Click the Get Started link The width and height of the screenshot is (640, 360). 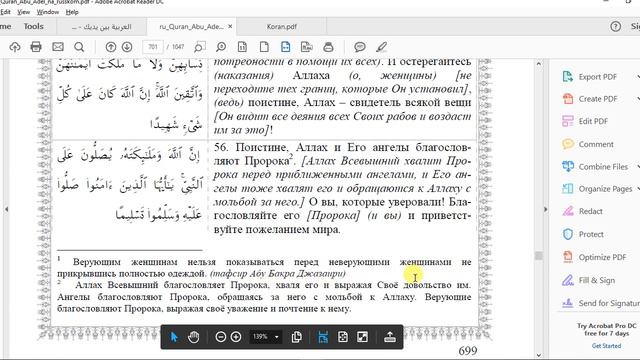click(x=606, y=346)
